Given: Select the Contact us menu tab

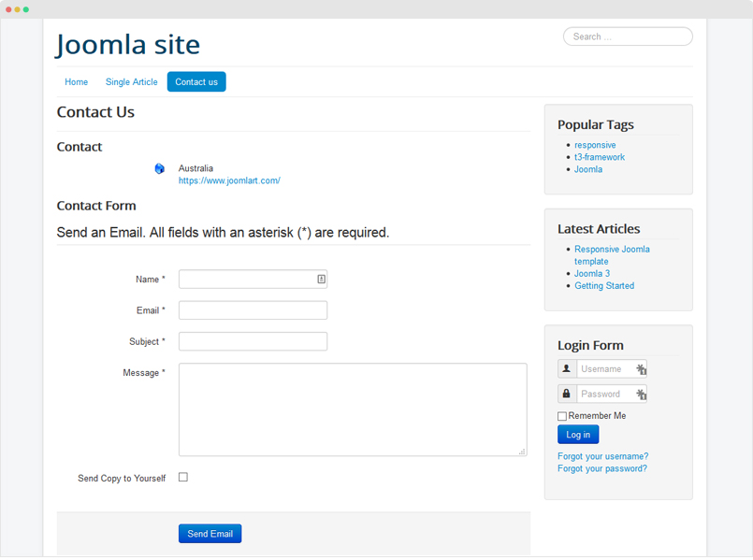Looking at the screenshot, I should tap(196, 82).
